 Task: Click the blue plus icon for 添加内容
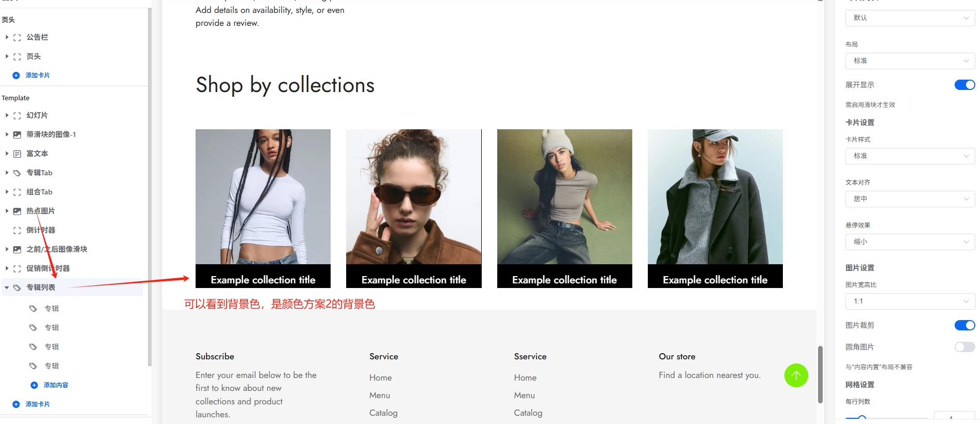34,385
